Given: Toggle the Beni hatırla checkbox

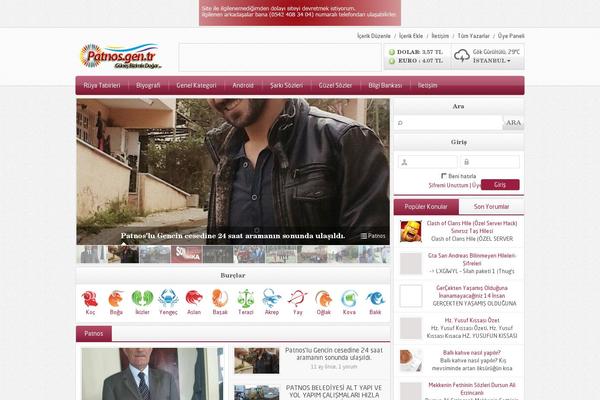Looking at the screenshot, I should click(444, 176).
